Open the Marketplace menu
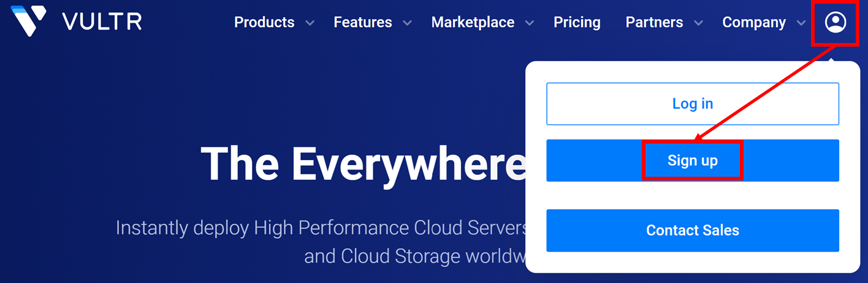Screen dimensions: 868x283 click(x=473, y=23)
